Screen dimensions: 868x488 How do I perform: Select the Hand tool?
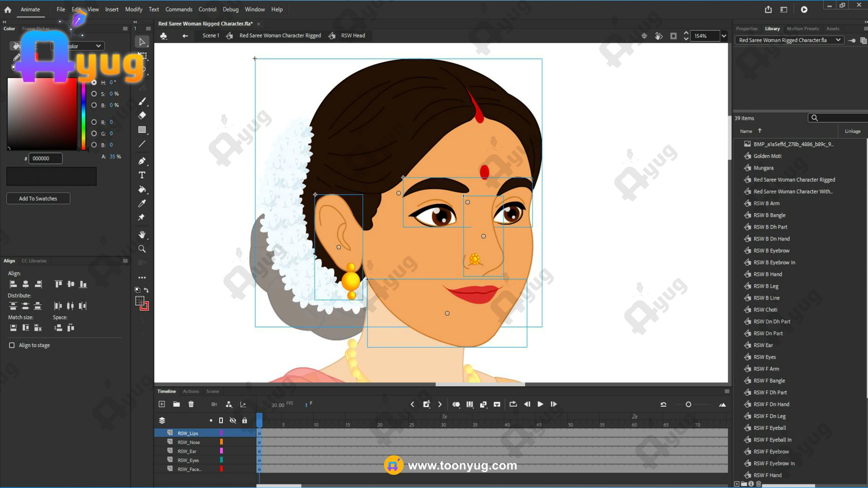[x=142, y=235]
